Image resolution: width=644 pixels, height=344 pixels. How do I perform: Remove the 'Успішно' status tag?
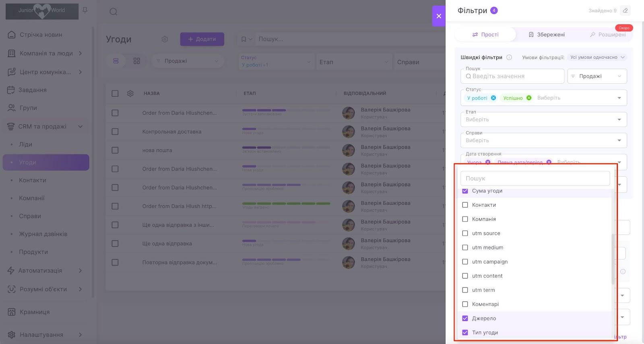(x=529, y=98)
